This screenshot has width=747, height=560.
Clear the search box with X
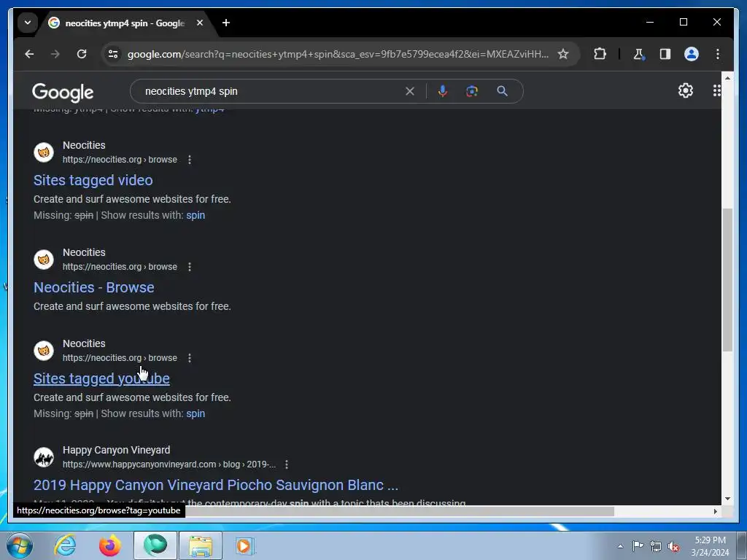click(x=410, y=91)
